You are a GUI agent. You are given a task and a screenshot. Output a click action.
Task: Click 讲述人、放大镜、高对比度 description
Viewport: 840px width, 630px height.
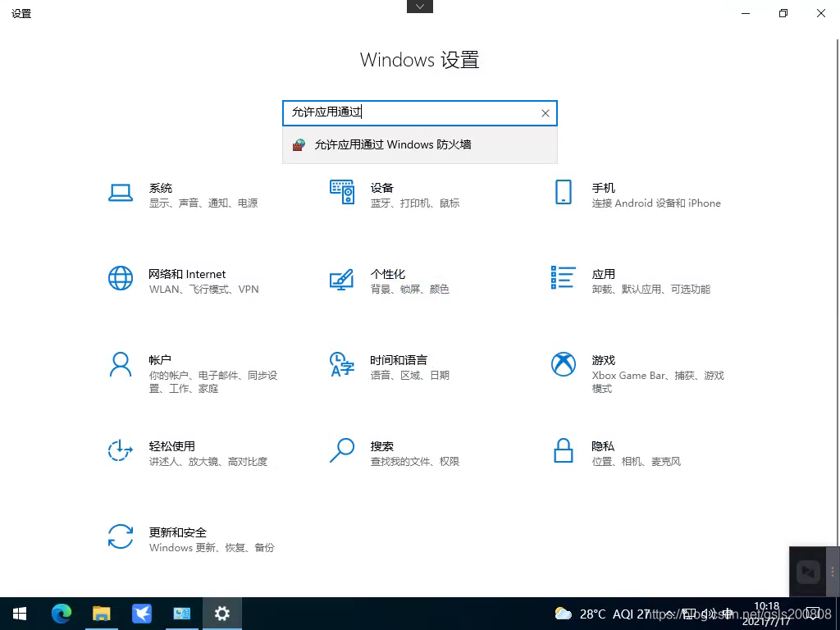(x=208, y=462)
